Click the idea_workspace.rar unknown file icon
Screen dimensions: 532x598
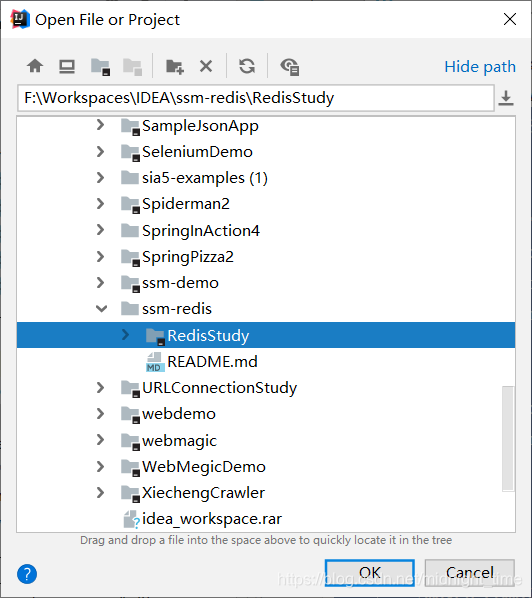[132, 519]
